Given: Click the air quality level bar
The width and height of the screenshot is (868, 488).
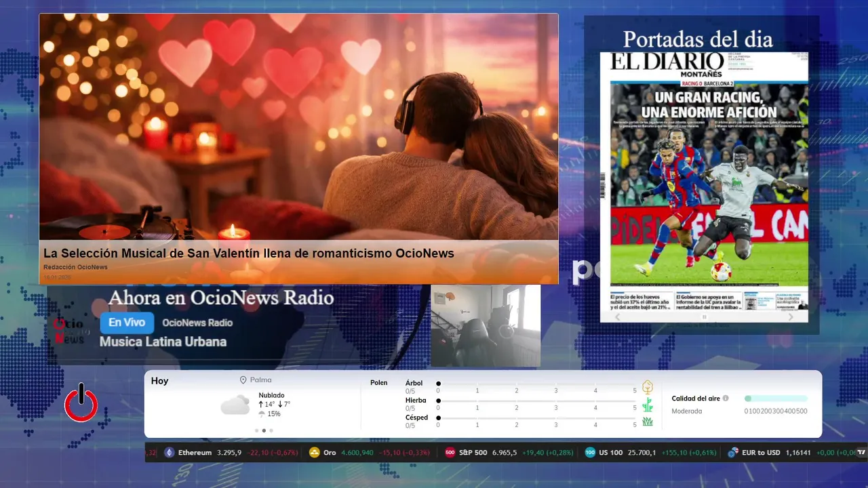Looking at the screenshot, I should (776, 399).
